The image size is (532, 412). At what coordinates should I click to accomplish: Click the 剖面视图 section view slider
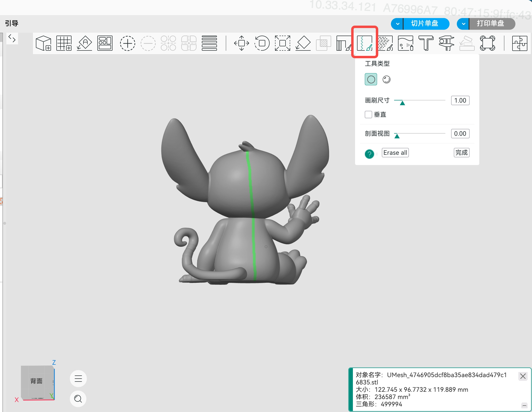(x=420, y=134)
